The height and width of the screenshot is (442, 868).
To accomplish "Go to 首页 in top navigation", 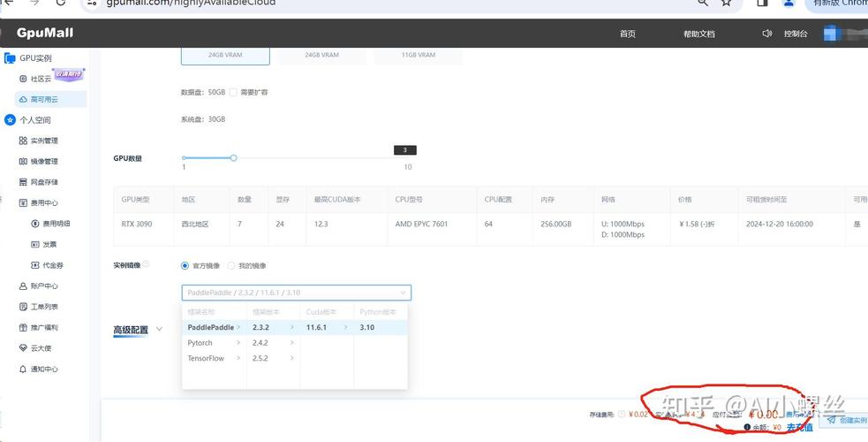I will click(x=627, y=34).
